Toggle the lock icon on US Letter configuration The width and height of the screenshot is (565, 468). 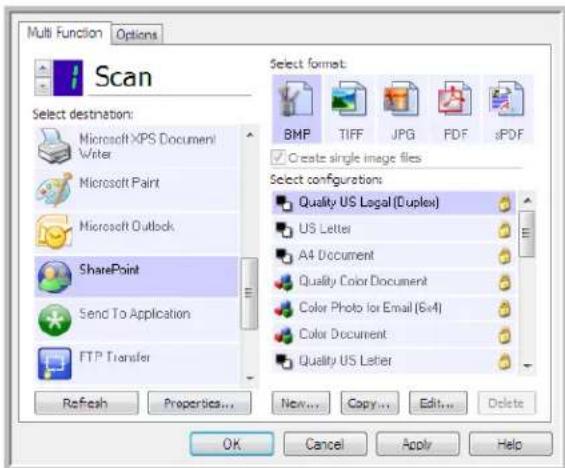(x=504, y=230)
